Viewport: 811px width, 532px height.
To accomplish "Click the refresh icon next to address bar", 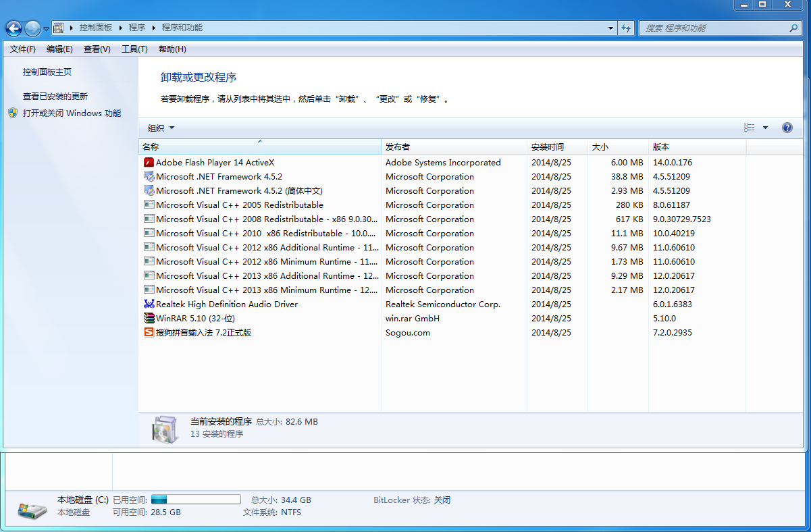I will click(626, 28).
